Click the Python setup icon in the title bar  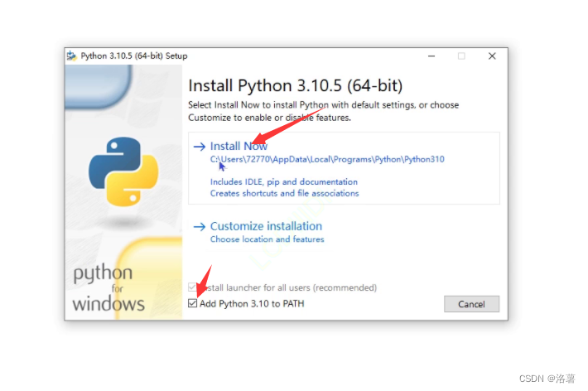(x=71, y=56)
